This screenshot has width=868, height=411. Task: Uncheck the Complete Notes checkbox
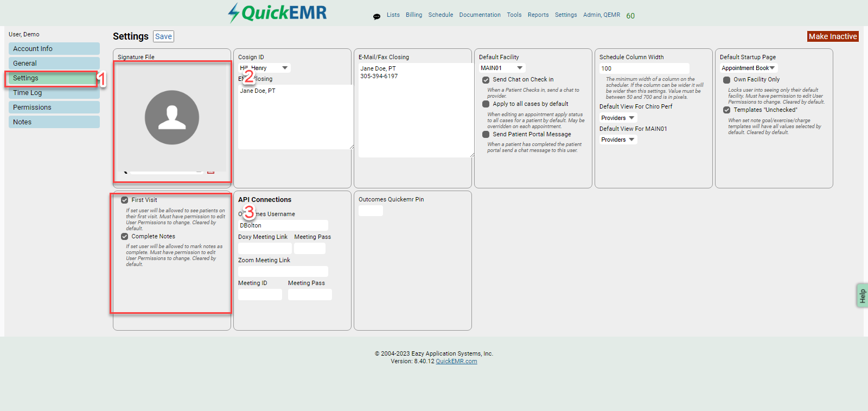click(x=125, y=236)
